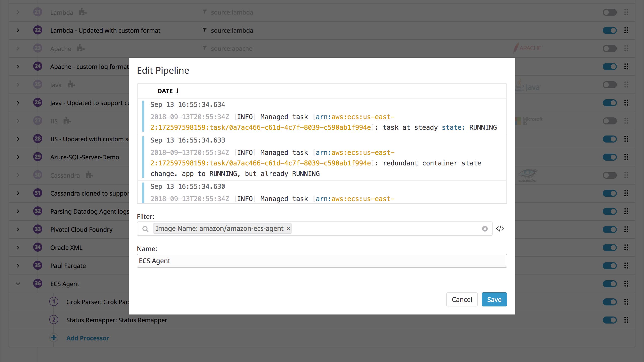This screenshot has height=362, width=644.
Task: Disable the Azure-SQL-Server-Demo toggle
Action: click(x=610, y=157)
